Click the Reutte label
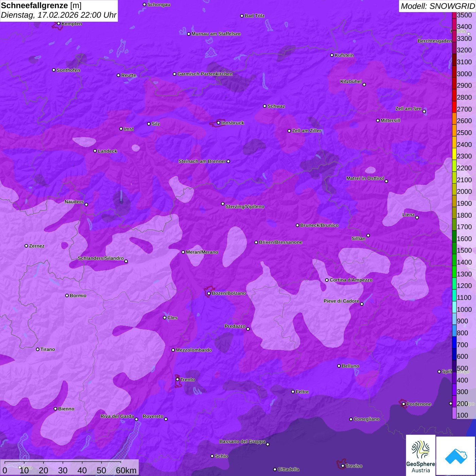The height and width of the screenshot is (476, 476). click(x=129, y=75)
